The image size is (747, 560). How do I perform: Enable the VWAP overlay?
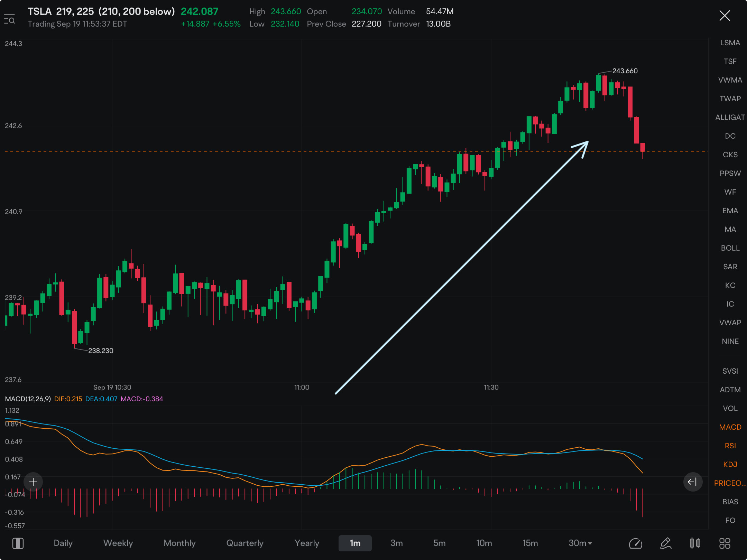point(730,323)
